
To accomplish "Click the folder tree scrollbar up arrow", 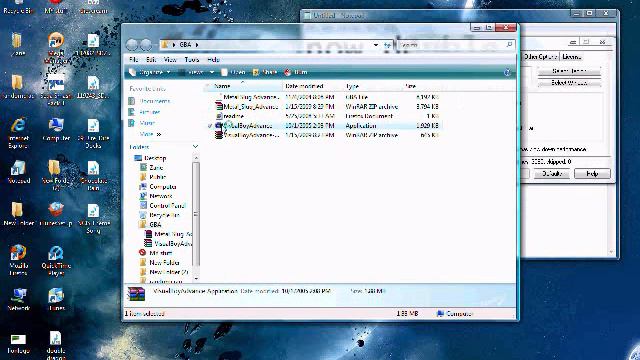I will [x=196, y=158].
